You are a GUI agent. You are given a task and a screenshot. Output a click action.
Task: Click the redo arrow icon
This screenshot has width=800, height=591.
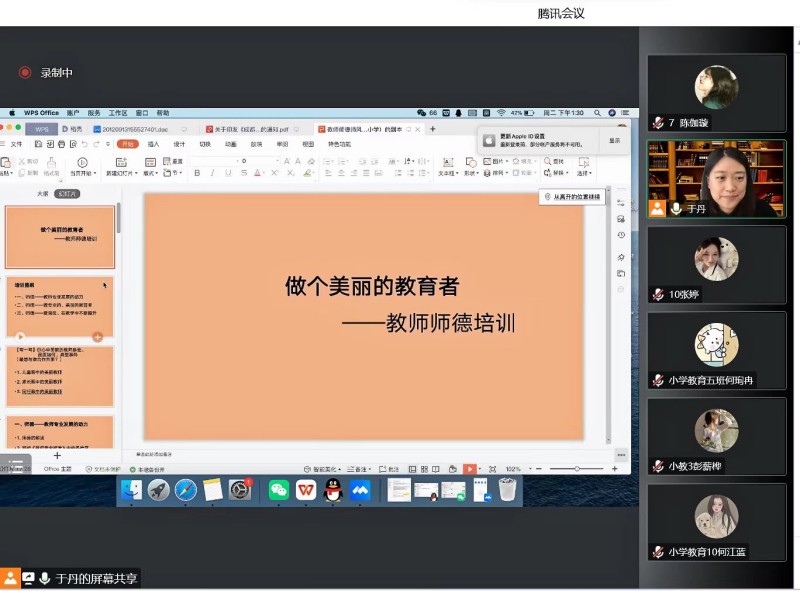96,144
